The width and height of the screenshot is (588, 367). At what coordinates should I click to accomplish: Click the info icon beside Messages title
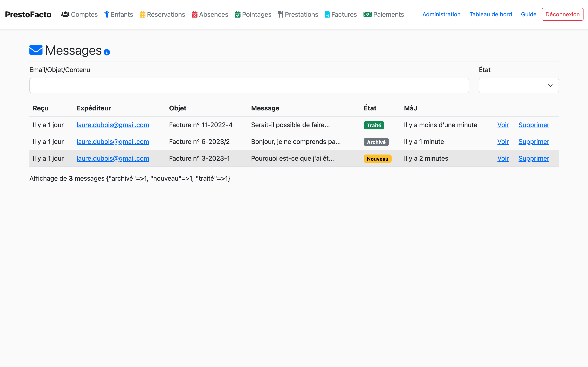[107, 52]
